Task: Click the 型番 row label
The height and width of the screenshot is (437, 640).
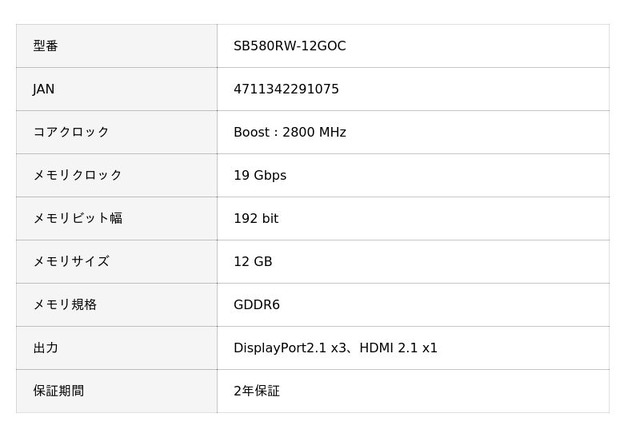Action: (x=45, y=46)
